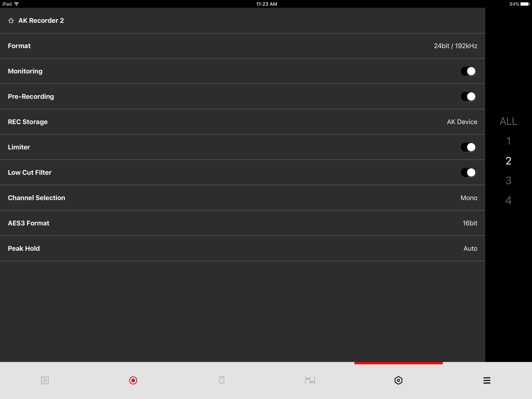
Task: Disable the Pre-Recording switch
Action: tap(468, 96)
